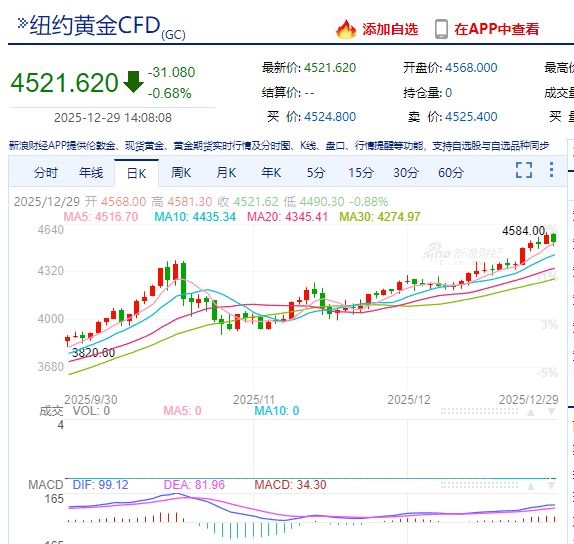Click the 成交 VOL: 0 label
574x544 pixels.
click(75, 411)
